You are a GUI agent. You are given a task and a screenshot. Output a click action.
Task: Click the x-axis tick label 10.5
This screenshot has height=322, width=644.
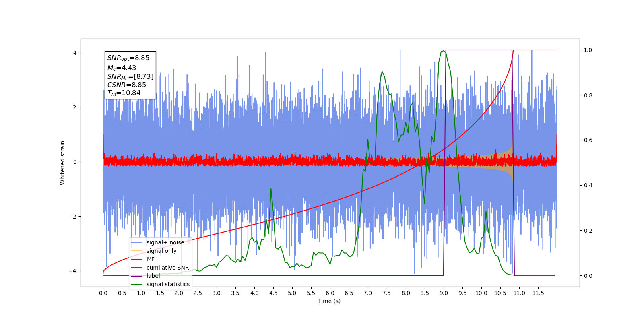tap(500, 293)
